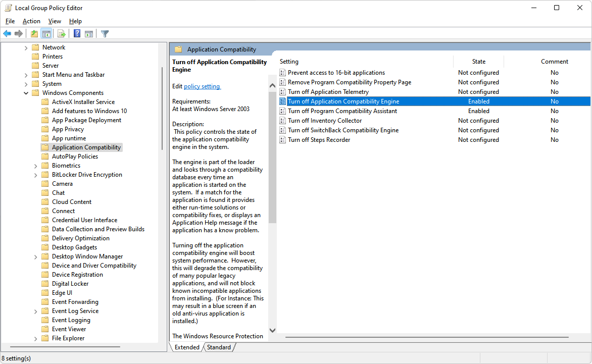Image resolution: width=592 pixels, height=364 pixels.
Task: Expand the Event Log Service node
Action: tap(35, 311)
